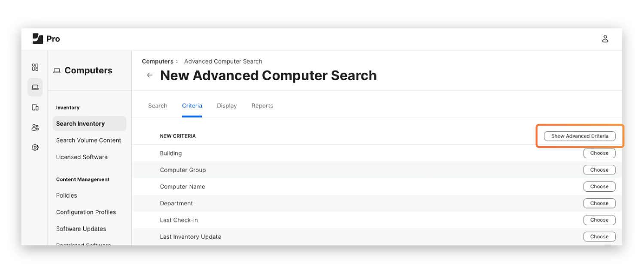Click the Show Advanced Criteria button
644x274 pixels.
(x=580, y=136)
